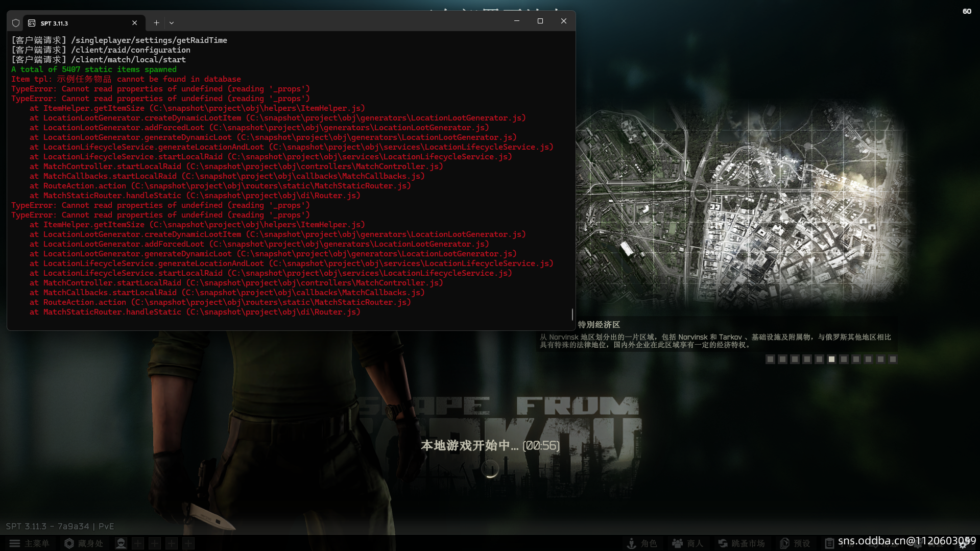Image resolution: width=980 pixels, height=551 pixels.
Task: Click the loading spinner under the timer
Action: pos(490,469)
